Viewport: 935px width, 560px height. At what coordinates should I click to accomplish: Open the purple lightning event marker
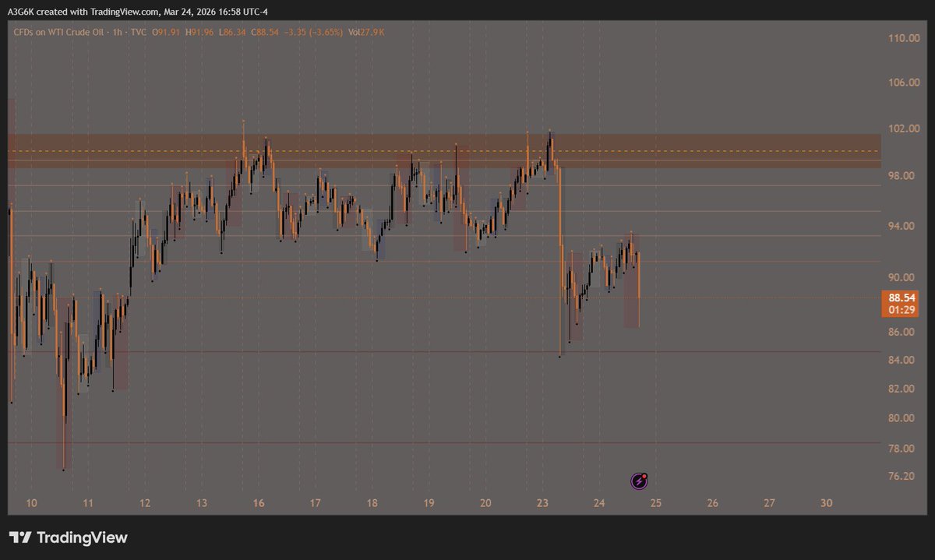point(639,481)
